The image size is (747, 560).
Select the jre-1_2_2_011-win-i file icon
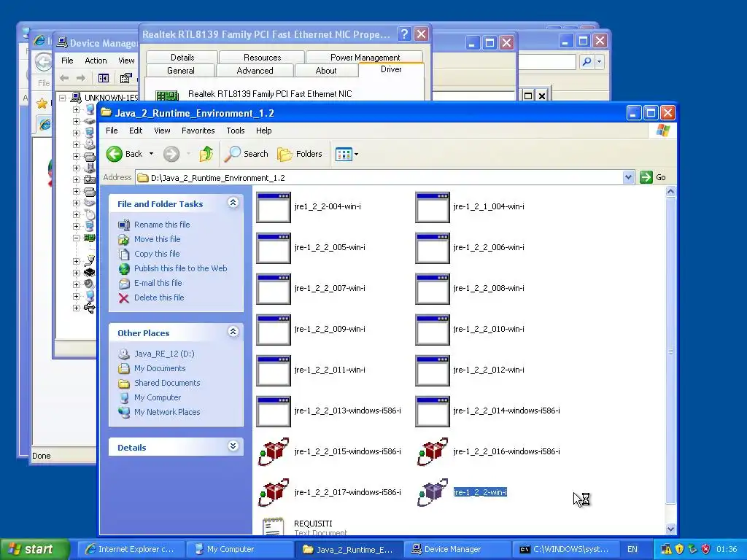[274, 370]
